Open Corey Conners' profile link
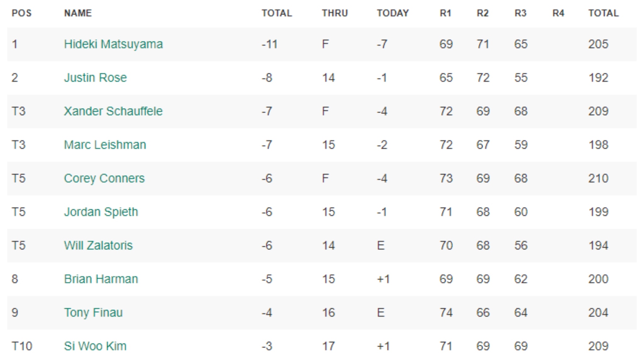Image resolution: width=644 pixels, height=364 pixels. tap(104, 178)
